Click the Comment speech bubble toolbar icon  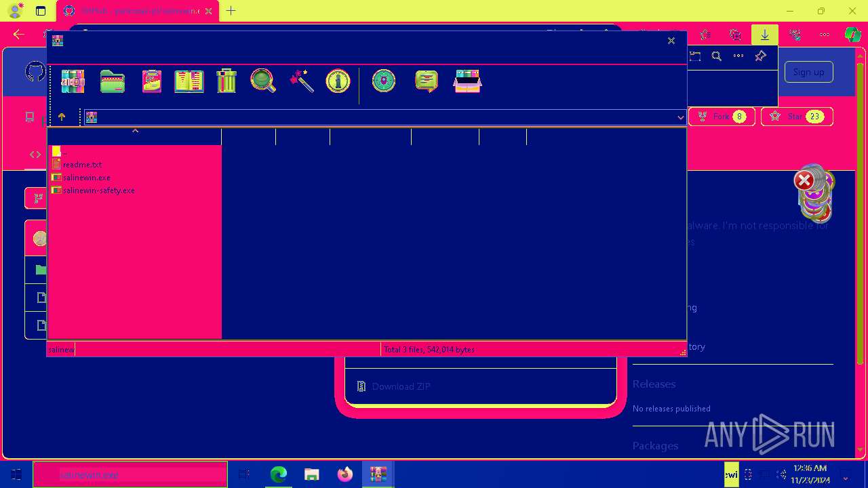(427, 81)
